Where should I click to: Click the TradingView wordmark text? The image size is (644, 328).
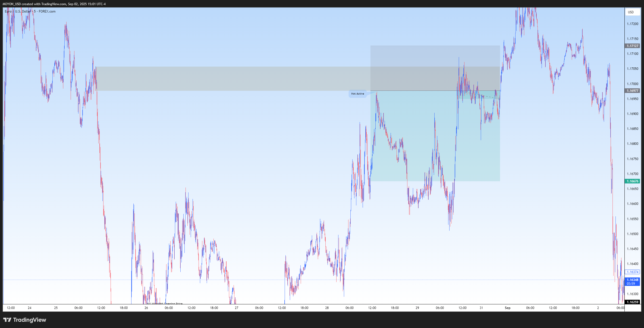(x=30, y=320)
